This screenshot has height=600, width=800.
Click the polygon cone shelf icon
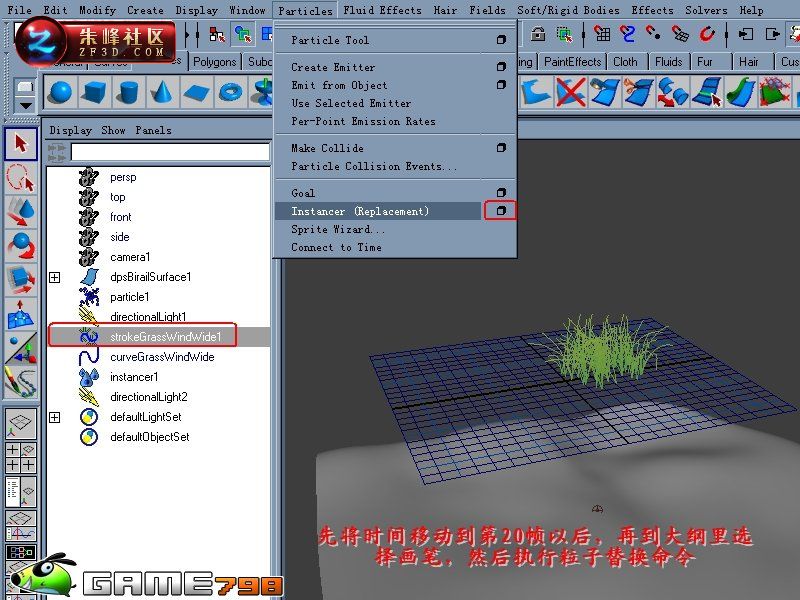pos(162,92)
